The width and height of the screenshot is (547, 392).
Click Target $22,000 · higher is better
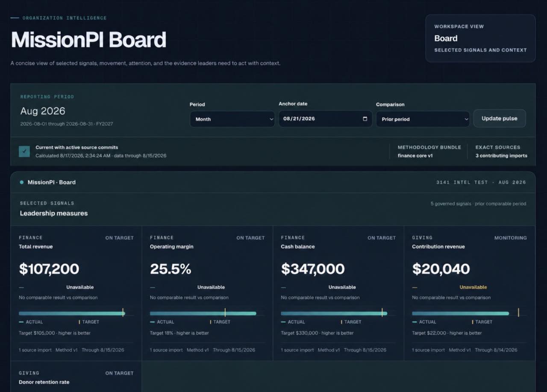[x=447, y=333]
